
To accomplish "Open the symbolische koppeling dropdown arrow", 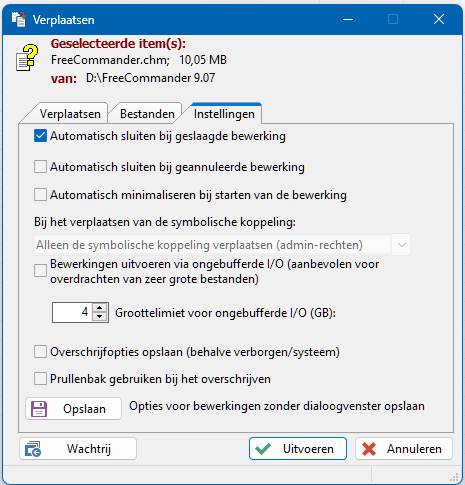I will (402, 245).
